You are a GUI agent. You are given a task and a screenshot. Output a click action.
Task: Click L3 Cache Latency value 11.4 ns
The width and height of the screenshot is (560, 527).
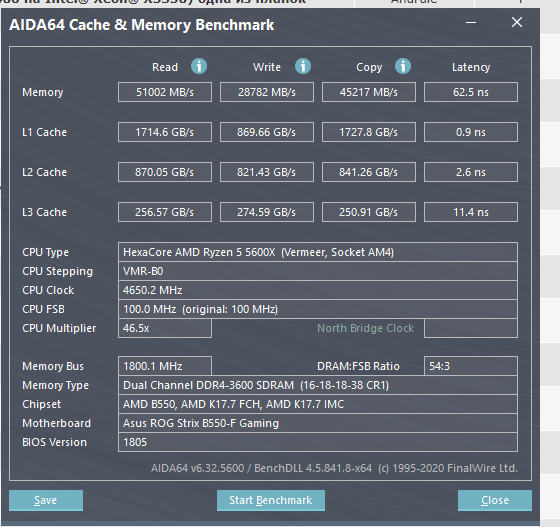471,212
